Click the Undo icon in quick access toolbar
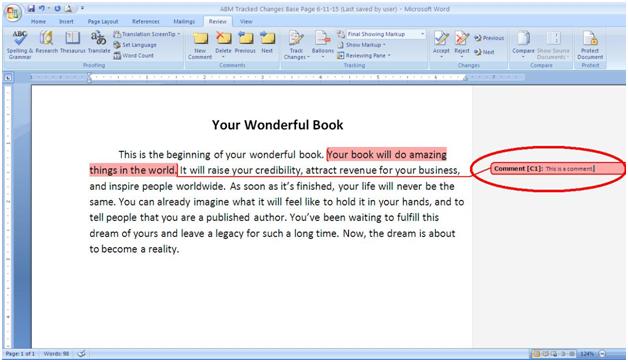Screen dimensions: 628x362 (x=42, y=8)
